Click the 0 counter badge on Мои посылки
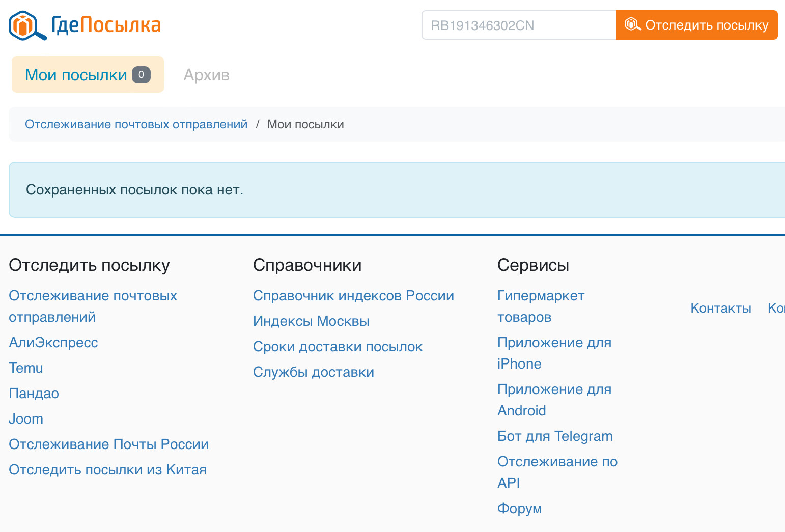Screen dimensions: 785x532 [142, 75]
